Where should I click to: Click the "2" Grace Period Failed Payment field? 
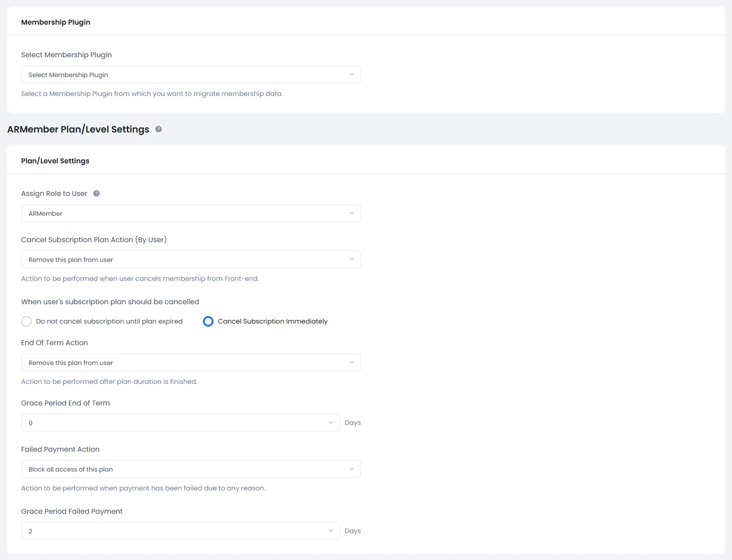coord(176,531)
